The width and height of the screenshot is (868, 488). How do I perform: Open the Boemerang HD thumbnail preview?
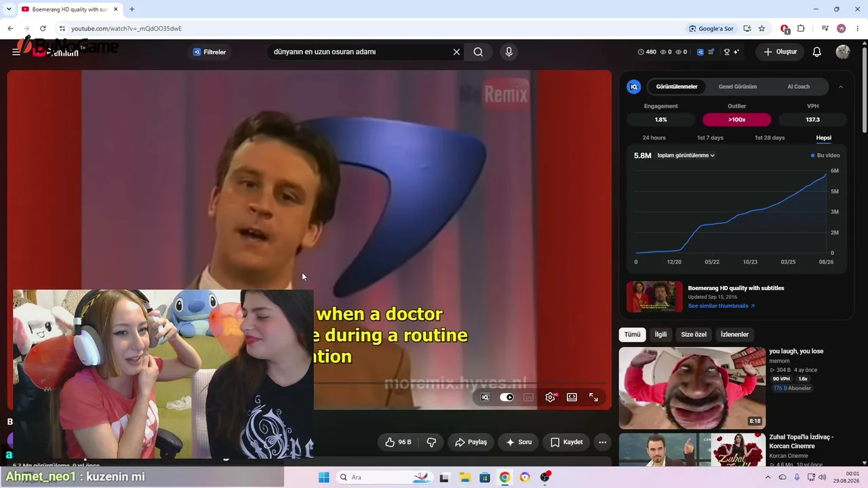point(654,297)
